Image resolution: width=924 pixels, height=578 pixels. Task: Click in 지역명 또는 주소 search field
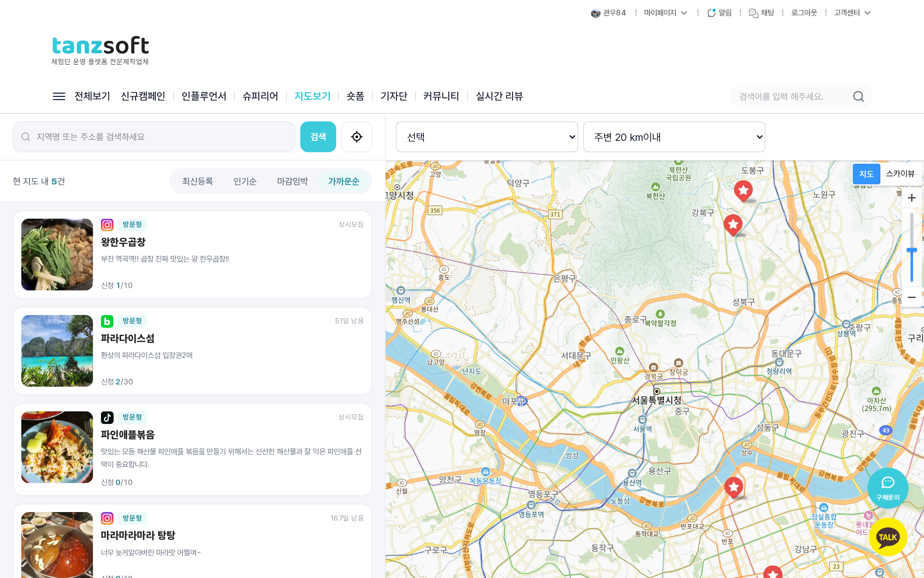[154, 137]
